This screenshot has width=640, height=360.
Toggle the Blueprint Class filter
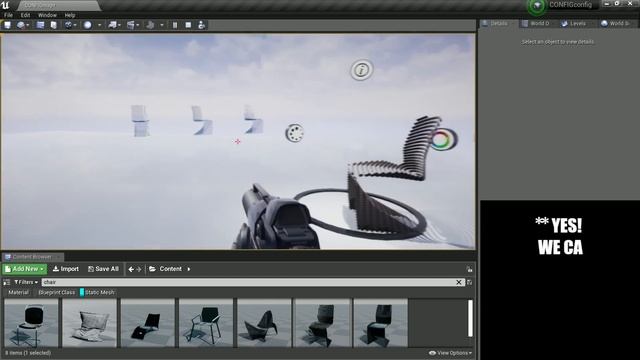coord(56,292)
